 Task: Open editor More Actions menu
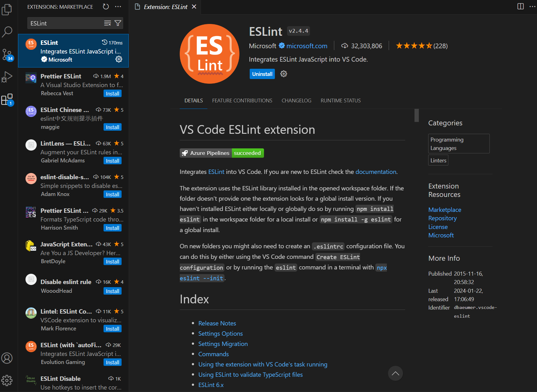click(x=532, y=7)
